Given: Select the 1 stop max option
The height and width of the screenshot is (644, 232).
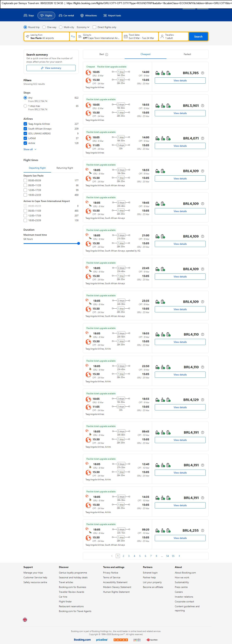Looking at the screenshot, I should tap(25, 106).
